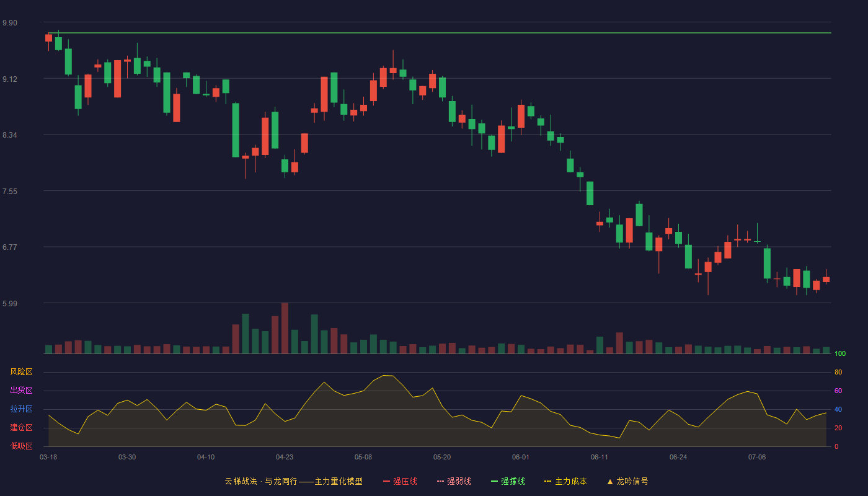
Task: Click the 9.90 price axis label
Action: click(x=10, y=23)
